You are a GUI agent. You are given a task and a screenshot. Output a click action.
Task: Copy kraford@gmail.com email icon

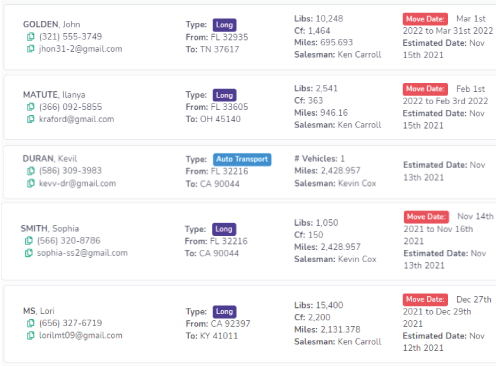point(30,119)
